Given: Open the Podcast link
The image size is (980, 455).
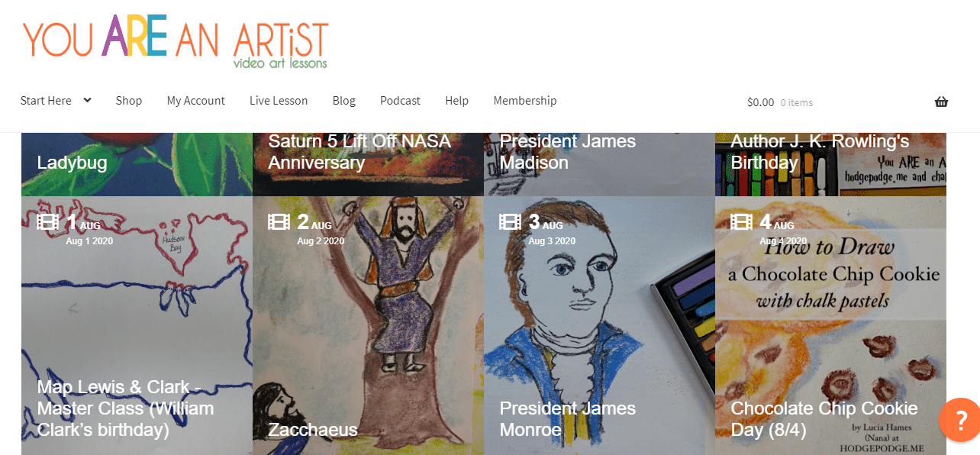Looking at the screenshot, I should pyautogui.click(x=400, y=101).
